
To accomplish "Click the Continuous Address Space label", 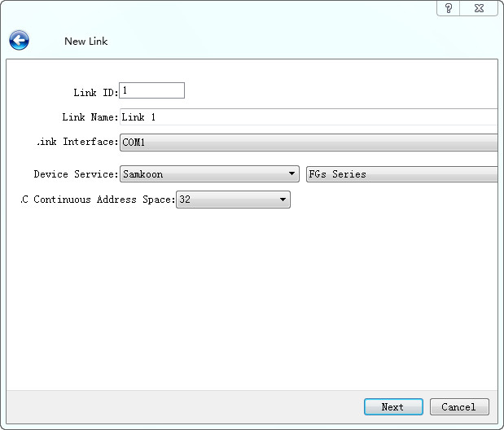I will (x=98, y=200).
